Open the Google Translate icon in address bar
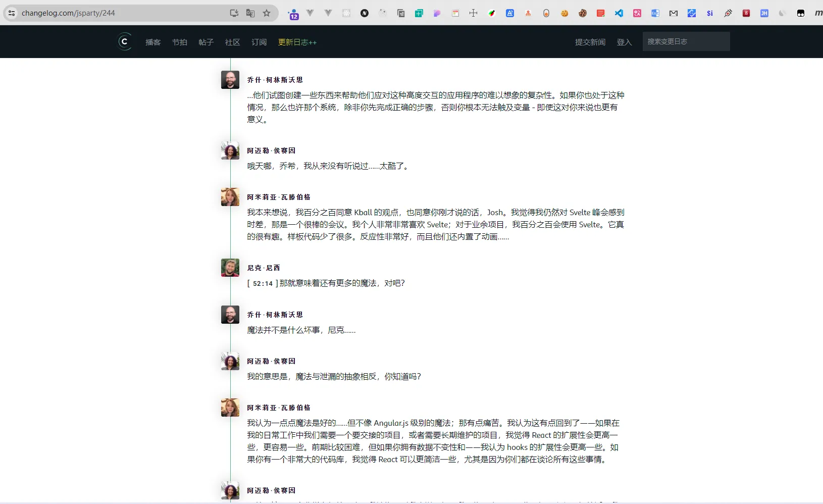823x504 pixels. [x=250, y=13]
